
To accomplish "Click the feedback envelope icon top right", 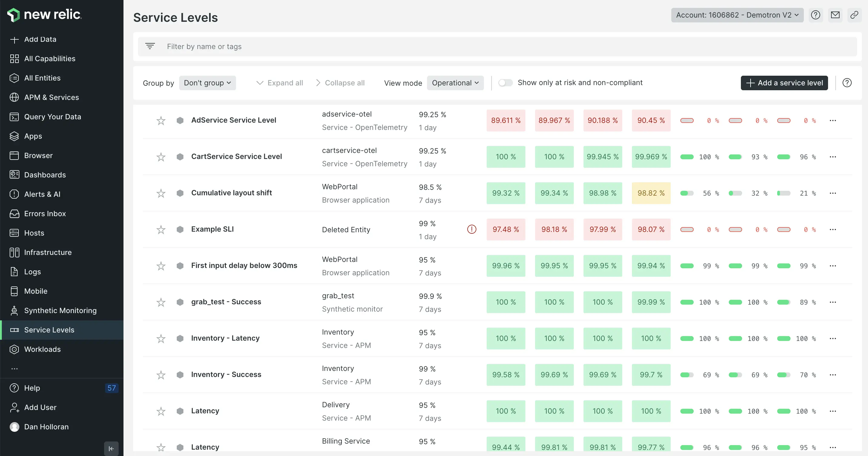I will click(x=835, y=15).
